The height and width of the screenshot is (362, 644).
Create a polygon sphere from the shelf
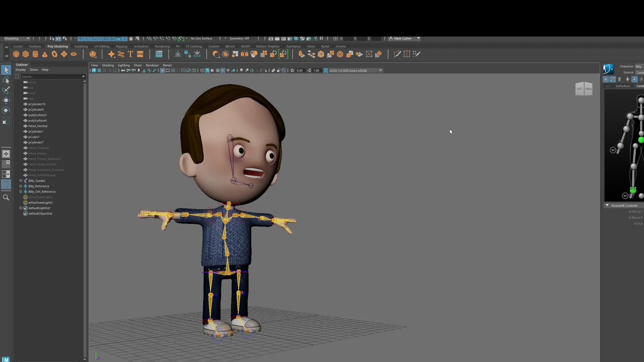click(16, 54)
